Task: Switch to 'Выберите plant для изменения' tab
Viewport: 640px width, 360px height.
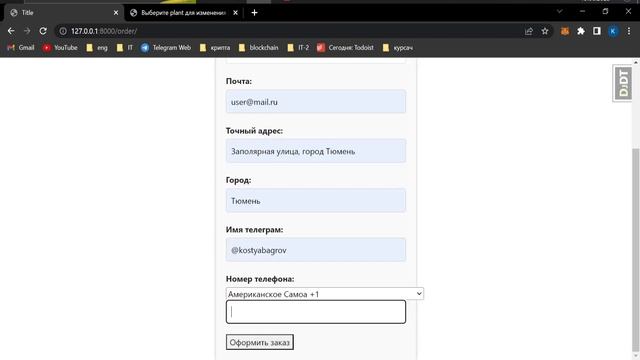Action: click(x=184, y=13)
